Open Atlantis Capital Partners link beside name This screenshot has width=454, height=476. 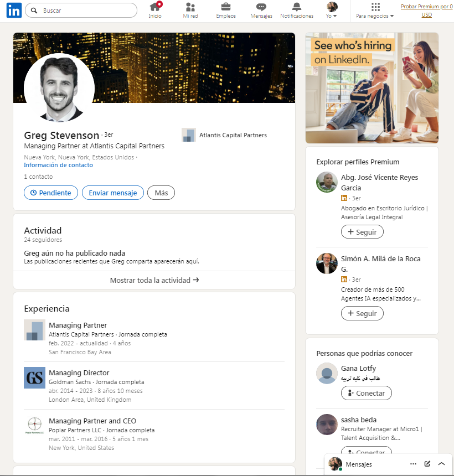[x=233, y=135]
